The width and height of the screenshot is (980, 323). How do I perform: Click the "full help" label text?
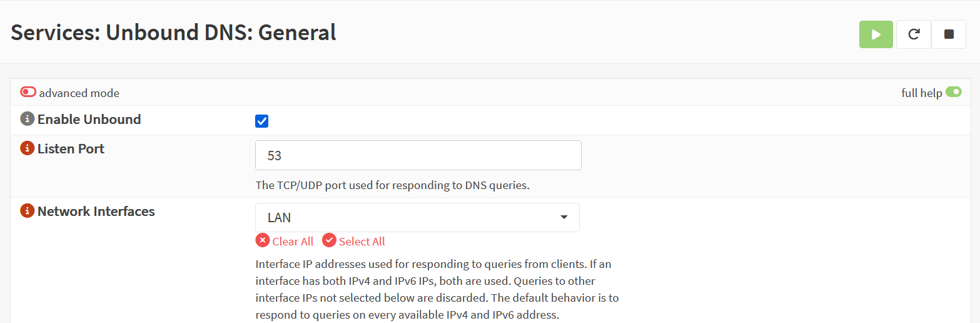[x=921, y=93]
